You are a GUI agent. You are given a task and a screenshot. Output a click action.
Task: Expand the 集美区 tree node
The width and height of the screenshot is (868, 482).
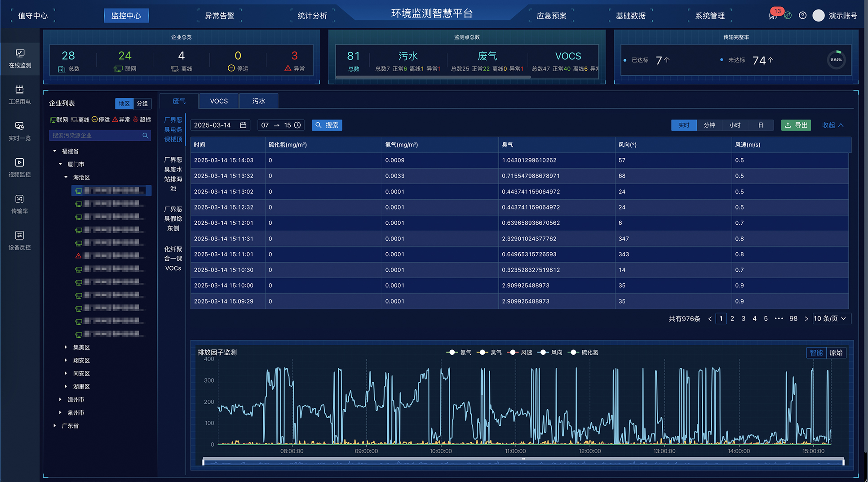tap(66, 347)
